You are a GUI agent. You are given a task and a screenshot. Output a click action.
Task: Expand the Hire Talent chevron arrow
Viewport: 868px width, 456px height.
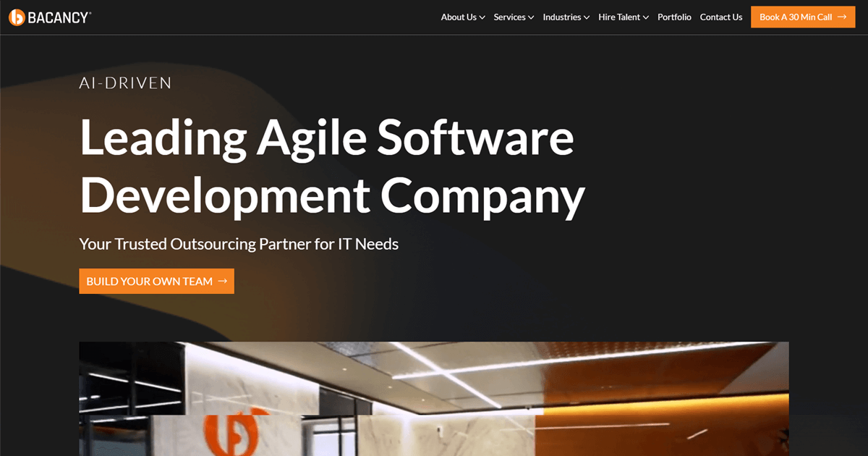pyautogui.click(x=645, y=17)
